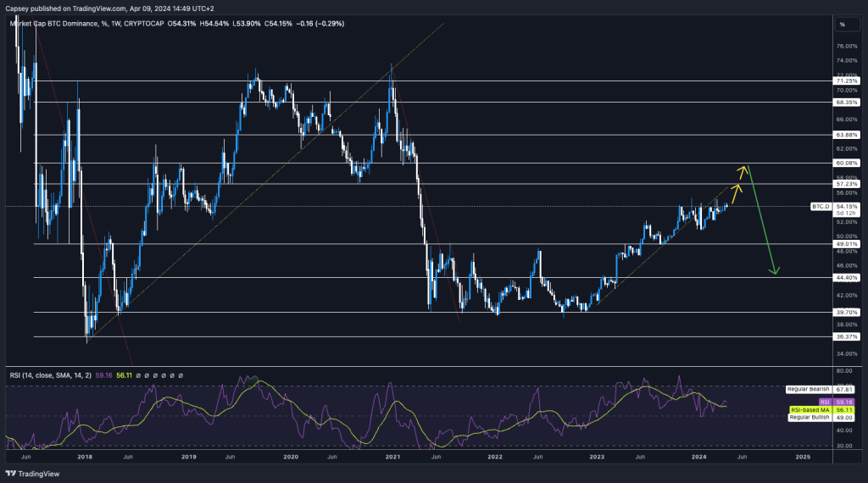Click the 36.37% support level label
Viewport: 868px width, 483px height.
[x=847, y=336]
